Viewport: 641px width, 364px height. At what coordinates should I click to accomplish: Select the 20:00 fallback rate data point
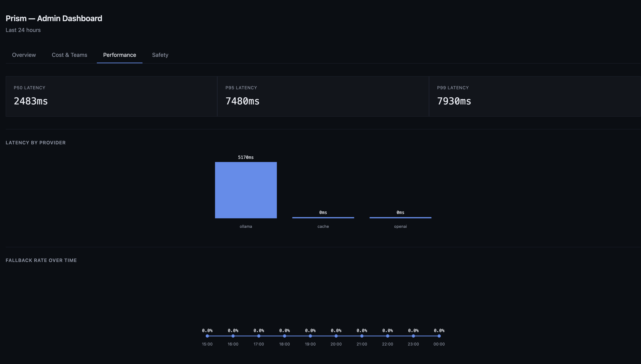coord(336,336)
